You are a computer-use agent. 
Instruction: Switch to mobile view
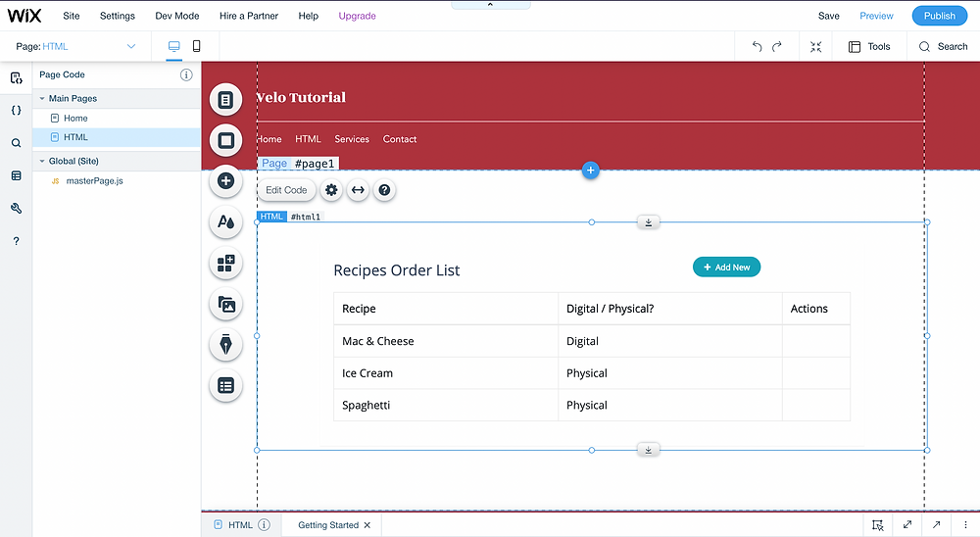196,46
